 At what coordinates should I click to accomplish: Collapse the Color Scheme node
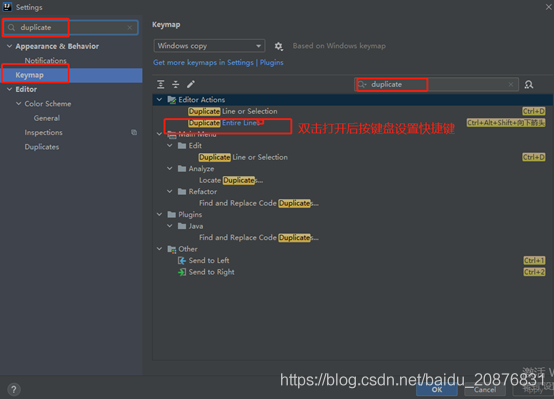[19, 104]
